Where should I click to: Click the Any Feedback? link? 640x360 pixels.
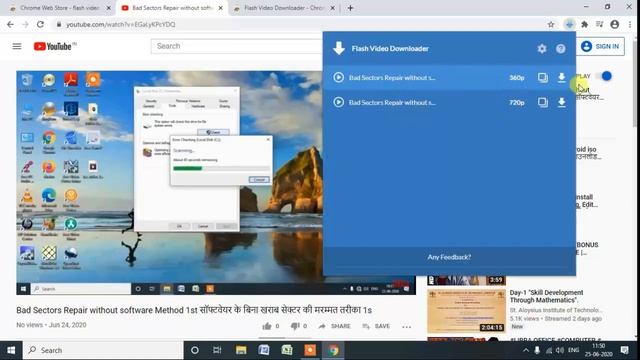(449, 257)
